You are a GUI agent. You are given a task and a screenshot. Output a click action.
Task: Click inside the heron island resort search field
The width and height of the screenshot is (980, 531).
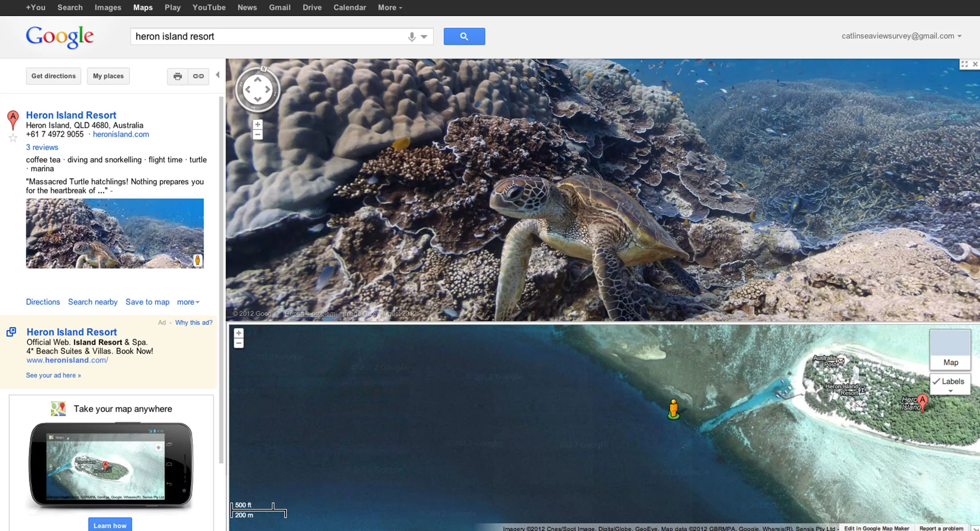(x=267, y=36)
